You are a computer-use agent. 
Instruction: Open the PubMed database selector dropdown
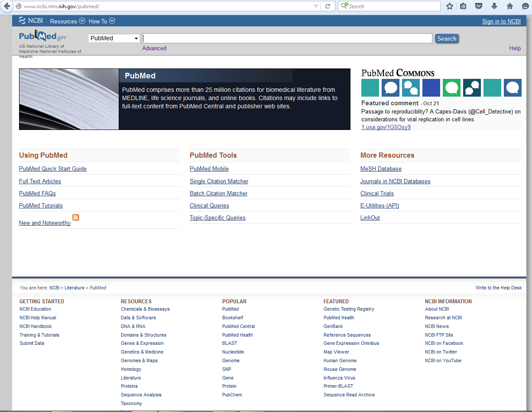tap(114, 38)
